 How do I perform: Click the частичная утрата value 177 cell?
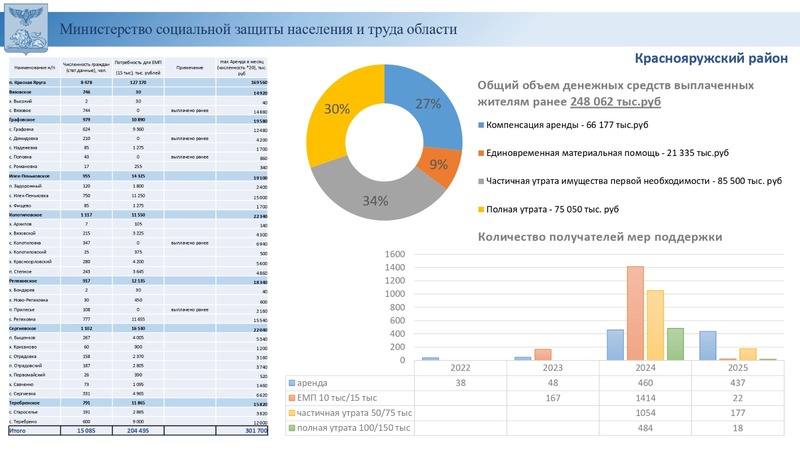coord(738,413)
